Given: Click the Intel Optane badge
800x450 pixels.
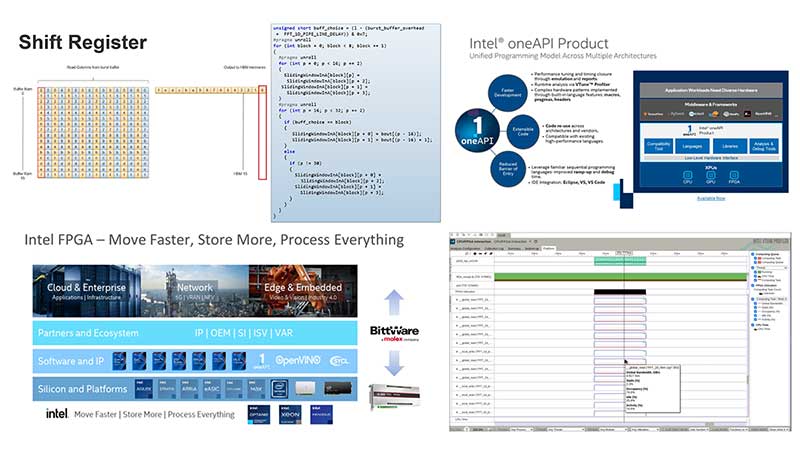Looking at the screenshot, I should click(259, 414).
